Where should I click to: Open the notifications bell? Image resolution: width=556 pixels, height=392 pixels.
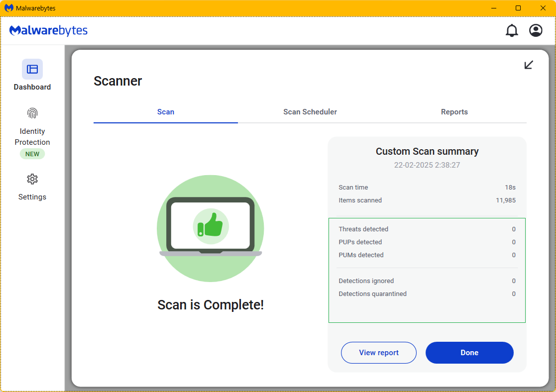tap(512, 30)
